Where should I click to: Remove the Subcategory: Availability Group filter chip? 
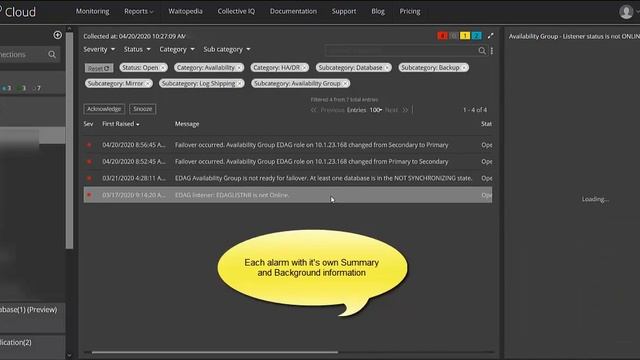click(x=345, y=84)
